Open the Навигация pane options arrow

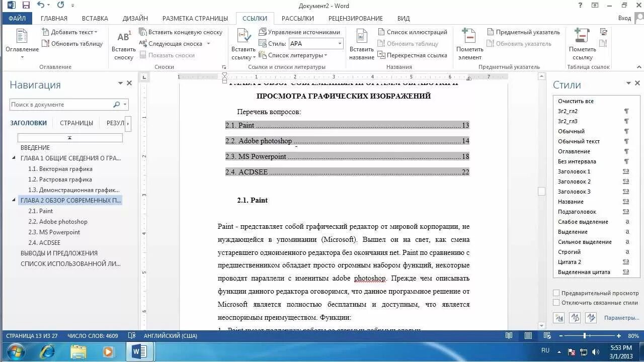[120, 83]
